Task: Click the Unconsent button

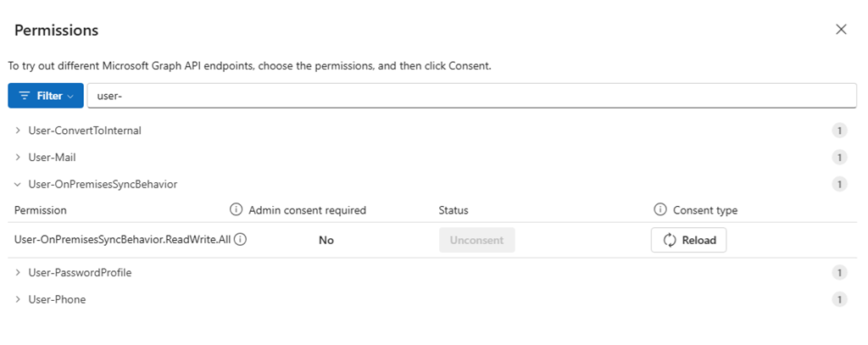Action: coord(476,240)
